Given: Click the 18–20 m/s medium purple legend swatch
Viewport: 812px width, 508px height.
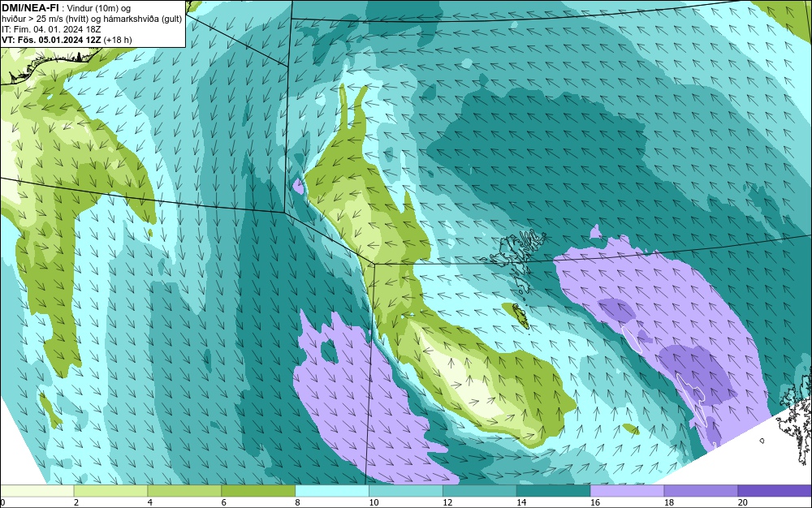Looking at the screenshot, I should coord(702,490).
